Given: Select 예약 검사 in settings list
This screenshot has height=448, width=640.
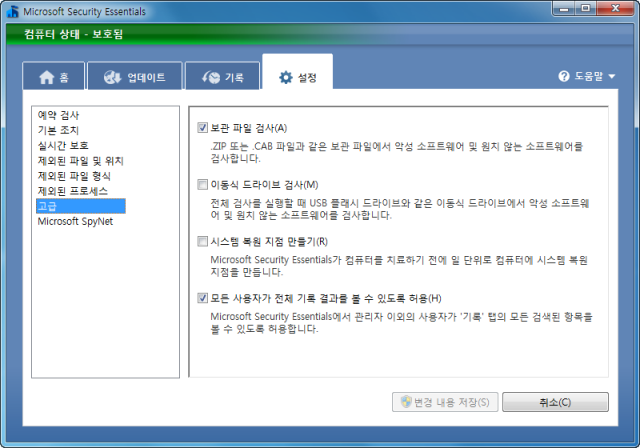Looking at the screenshot, I should (58, 115).
